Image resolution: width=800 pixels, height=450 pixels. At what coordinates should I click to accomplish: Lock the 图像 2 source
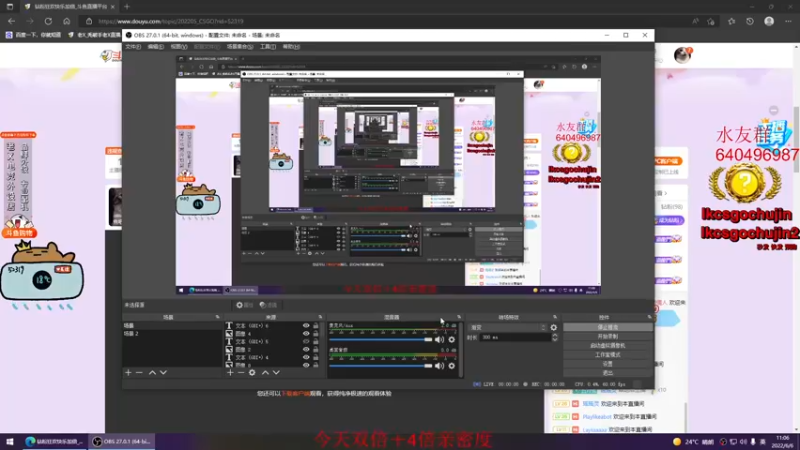tap(316, 349)
